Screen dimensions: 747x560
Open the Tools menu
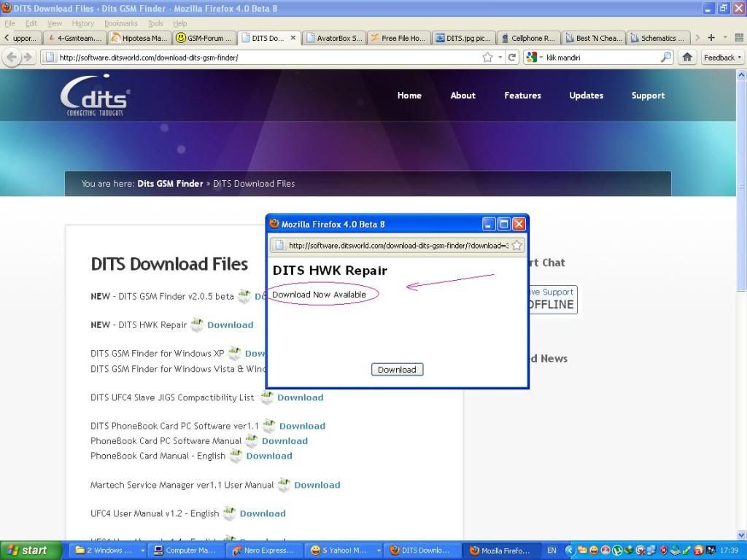tap(155, 23)
